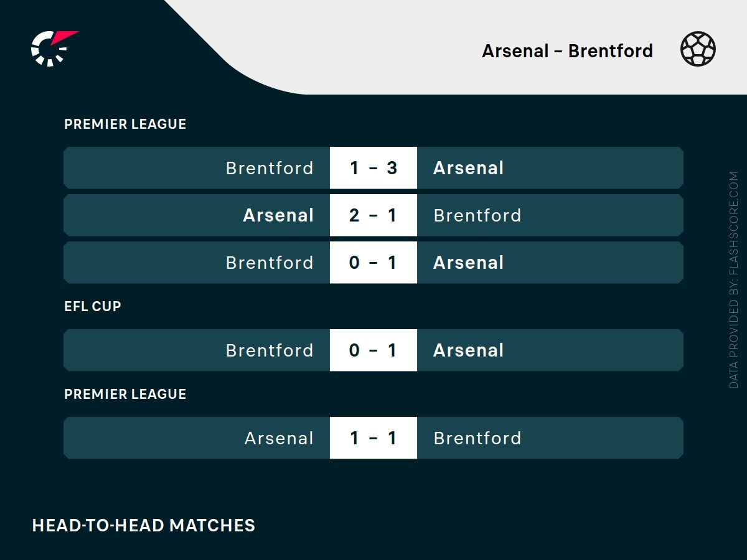
Task: Click Arsenal in the EFL Cup row
Action: point(468,350)
